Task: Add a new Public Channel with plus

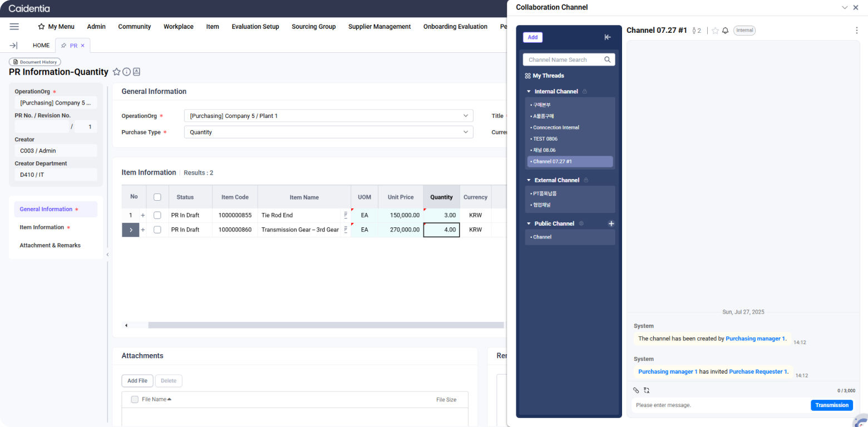Action: point(611,224)
